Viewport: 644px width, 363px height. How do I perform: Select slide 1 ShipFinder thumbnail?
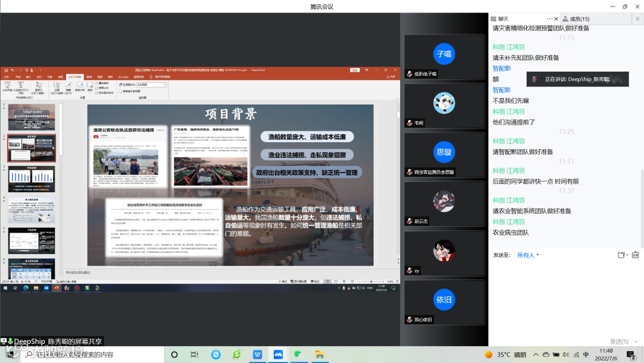(x=32, y=117)
